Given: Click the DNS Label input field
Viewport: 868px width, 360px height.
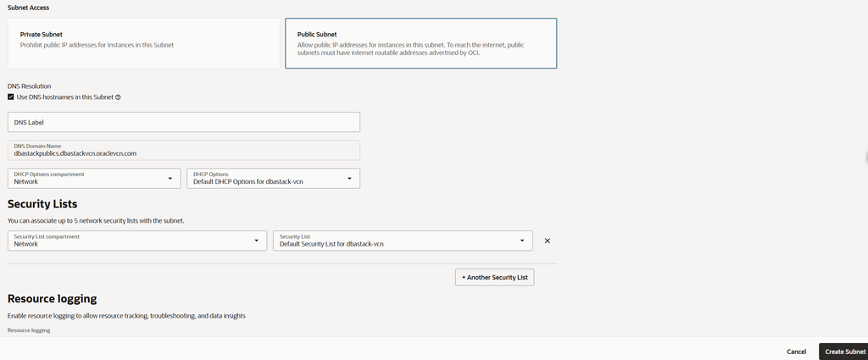Looking at the screenshot, I should click(184, 122).
